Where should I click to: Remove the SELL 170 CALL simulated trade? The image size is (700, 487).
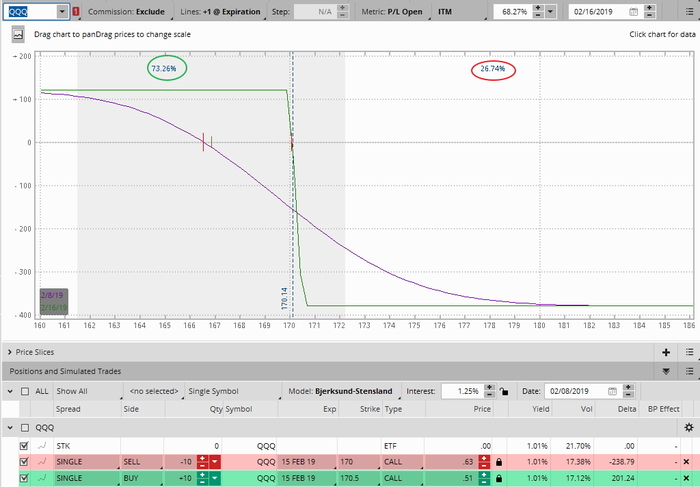(687, 462)
